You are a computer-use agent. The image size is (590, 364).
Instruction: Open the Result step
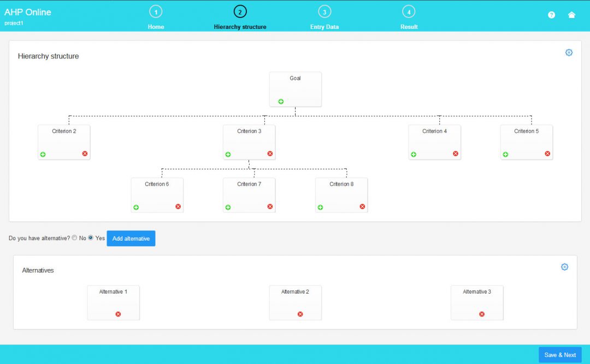pyautogui.click(x=409, y=16)
